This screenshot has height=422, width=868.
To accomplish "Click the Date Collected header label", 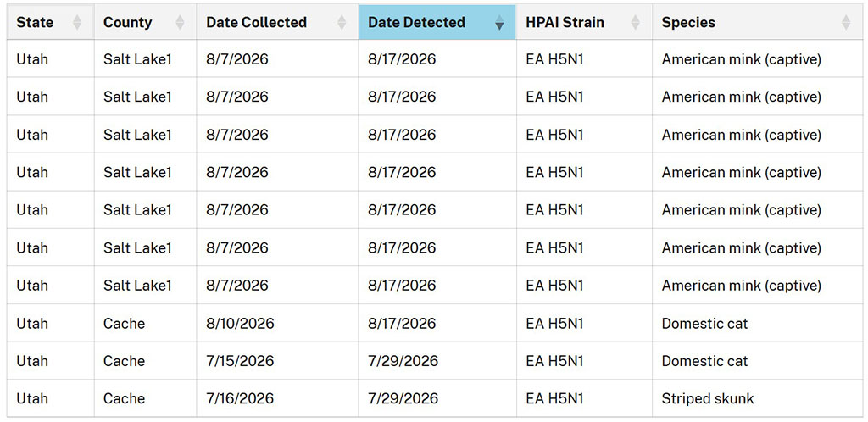I will tap(256, 23).
